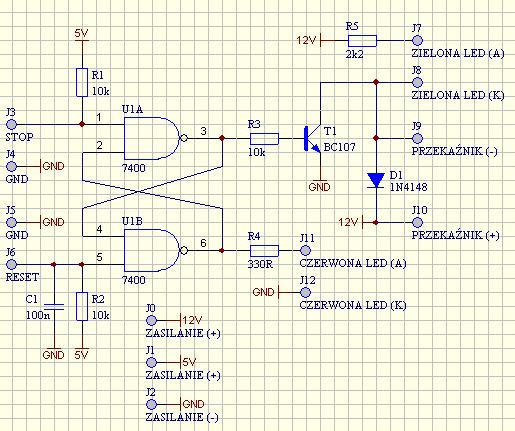Select the U1A NAND gate symbol

click(155, 138)
